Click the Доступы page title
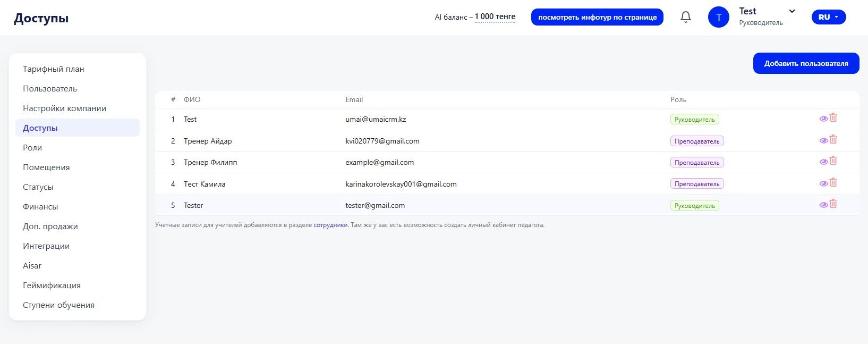Image resolution: width=868 pixels, height=344 pixels. [x=41, y=18]
